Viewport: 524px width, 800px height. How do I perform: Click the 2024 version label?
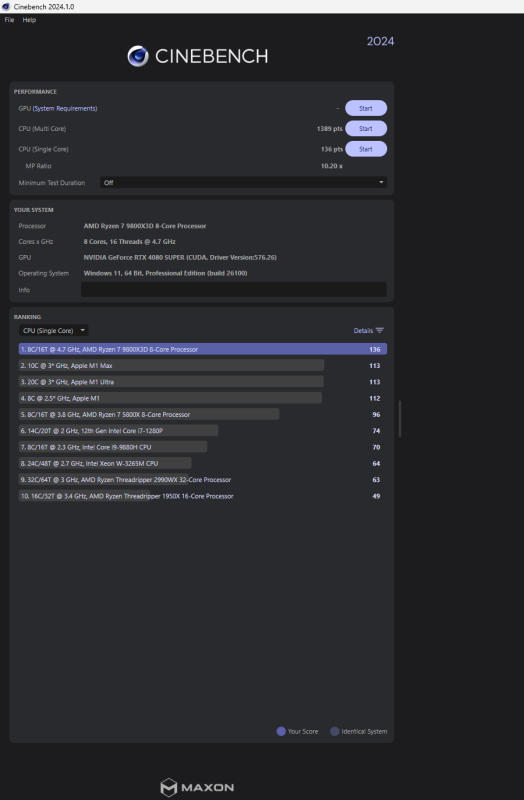click(x=380, y=41)
